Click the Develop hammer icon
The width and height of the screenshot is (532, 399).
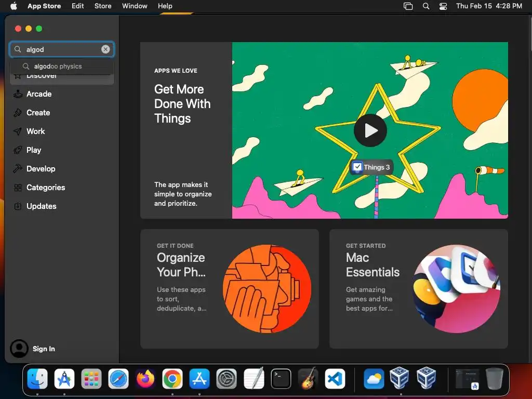point(18,169)
